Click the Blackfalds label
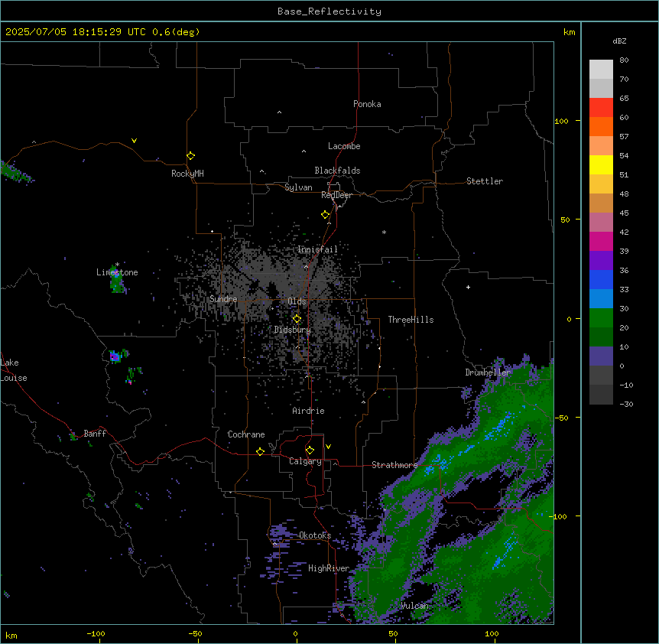This screenshot has height=644, width=659. [x=337, y=171]
